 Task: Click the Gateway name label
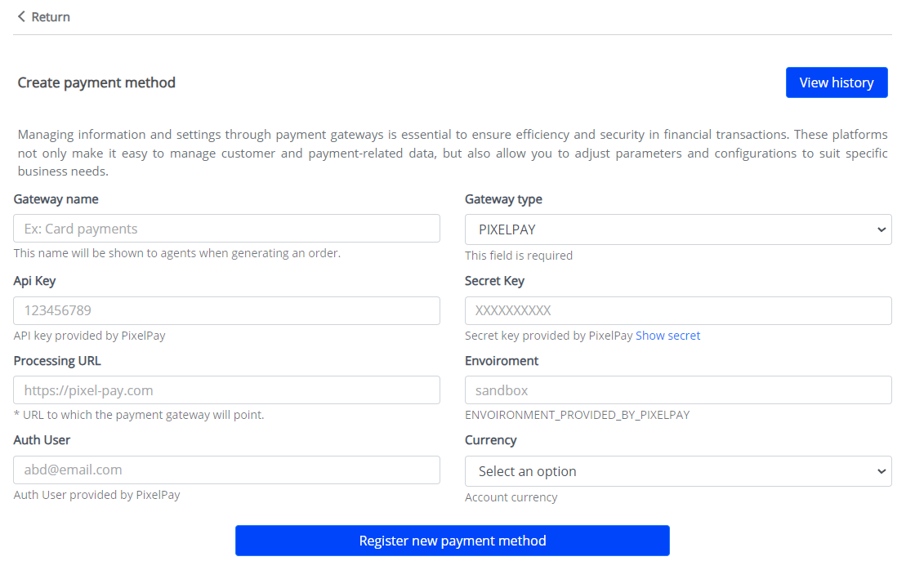(x=56, y=199)
